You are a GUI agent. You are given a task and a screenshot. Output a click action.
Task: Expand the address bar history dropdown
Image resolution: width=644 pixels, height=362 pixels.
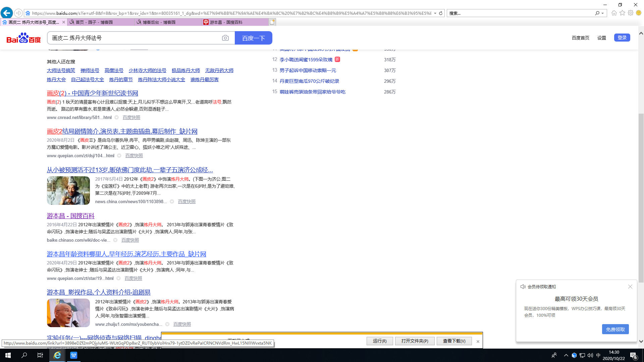435,13
